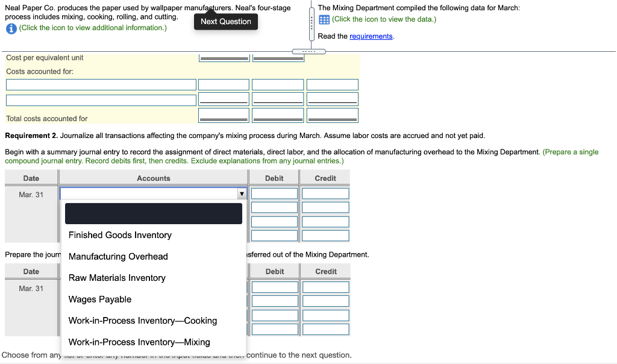Click second-row Credit field of transferred-out journal
This screenshot has width=617, height=364.
(326, 301)
